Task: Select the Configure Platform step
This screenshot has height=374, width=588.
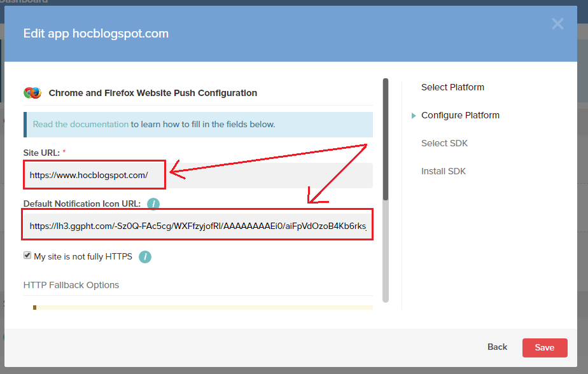Action: point(460,115)
